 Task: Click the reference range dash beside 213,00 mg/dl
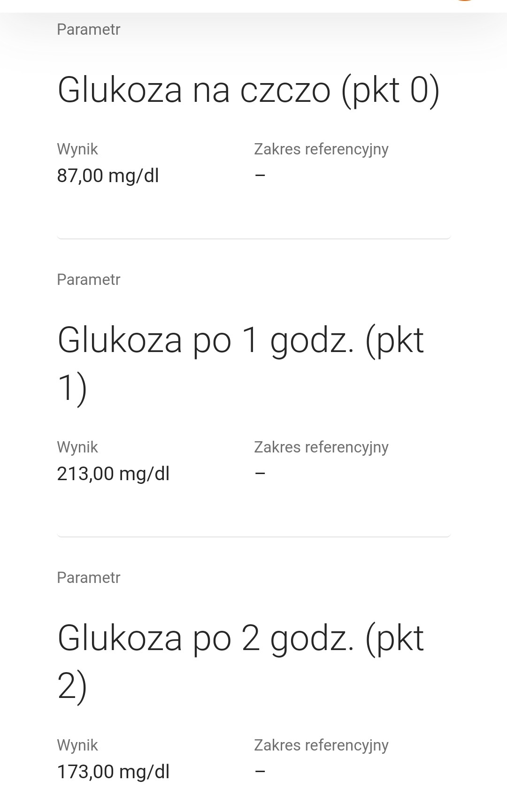point(260,473)
